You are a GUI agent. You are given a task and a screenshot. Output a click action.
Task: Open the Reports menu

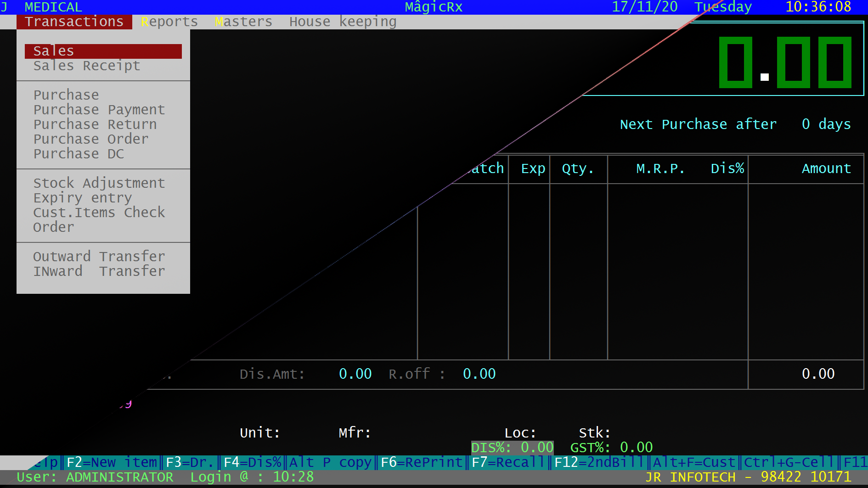pyautogui.click(x=169, y=22)
